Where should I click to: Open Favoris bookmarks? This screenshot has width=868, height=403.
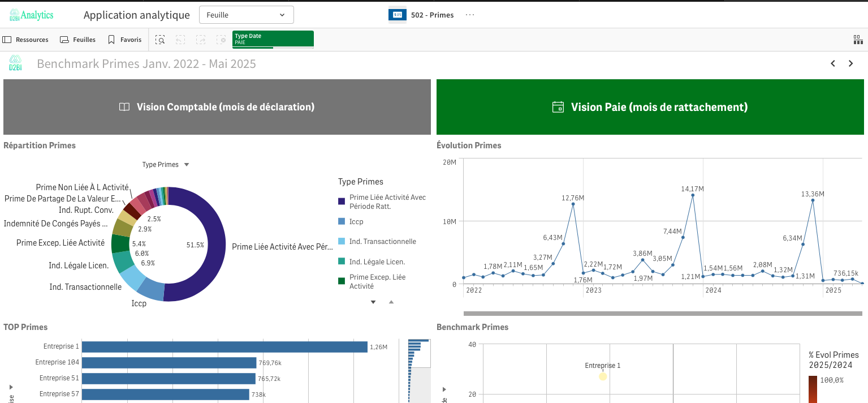[x=125, y=40]
